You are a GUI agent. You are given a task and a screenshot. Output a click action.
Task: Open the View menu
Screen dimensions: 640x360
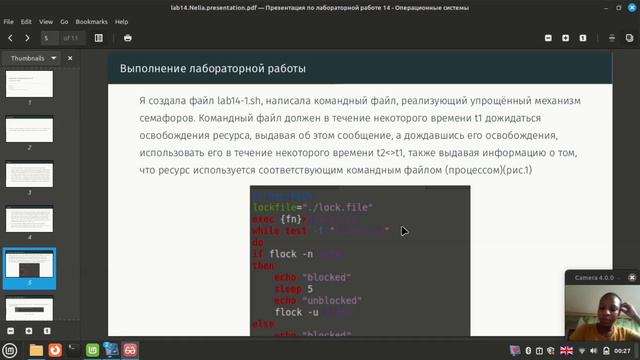tap(46, 22)
